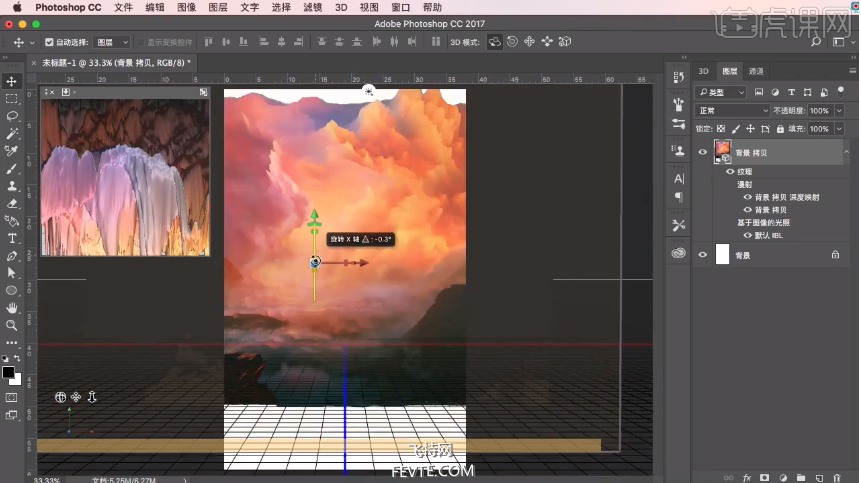Click the opacity 100% input field
861x483 pixels.
pos(818,111)
